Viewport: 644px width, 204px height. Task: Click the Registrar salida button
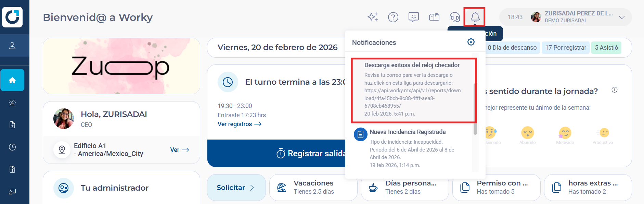coord(277,153)
